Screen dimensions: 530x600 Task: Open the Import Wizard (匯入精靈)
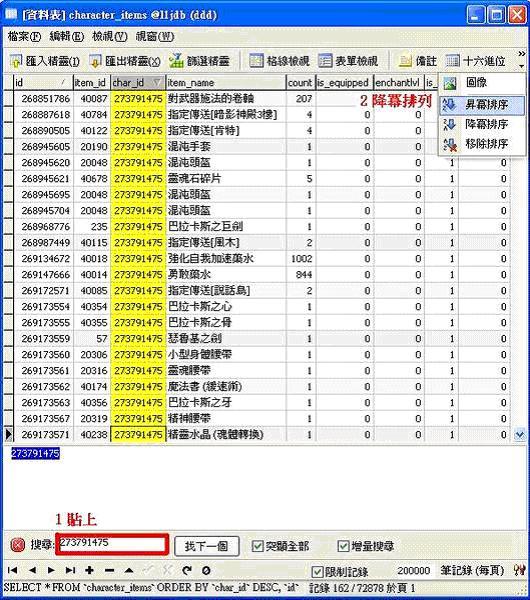pyautogui.click(x=44, y=60)
